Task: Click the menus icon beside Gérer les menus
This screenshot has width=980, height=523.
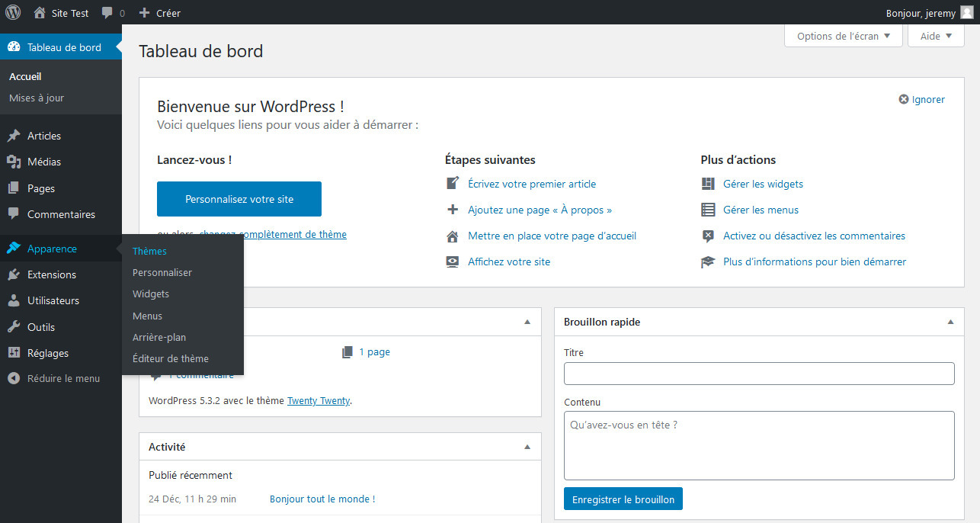Action: click(708, 210)
